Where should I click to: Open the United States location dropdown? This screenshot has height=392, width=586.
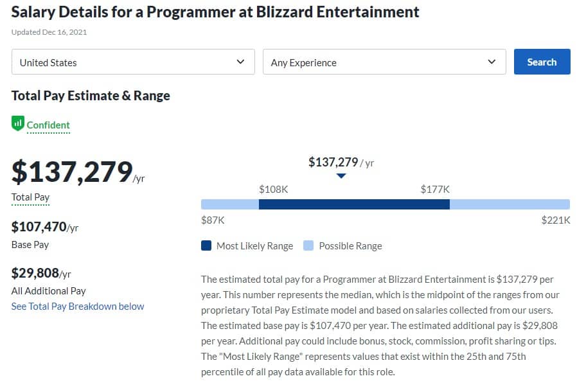[133, 62]
